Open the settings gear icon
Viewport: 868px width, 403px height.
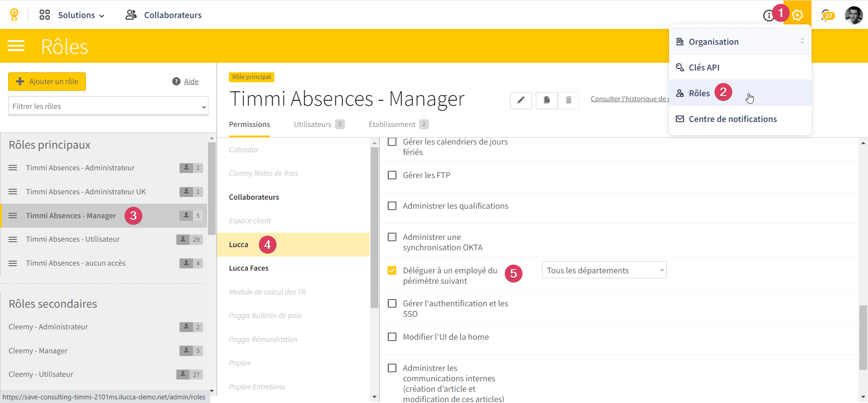coord(797,15)
